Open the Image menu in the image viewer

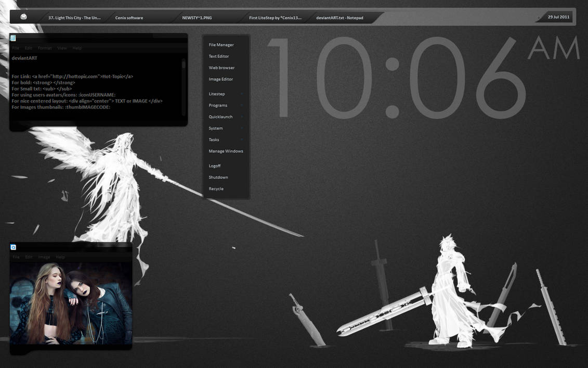click(44, 257)
